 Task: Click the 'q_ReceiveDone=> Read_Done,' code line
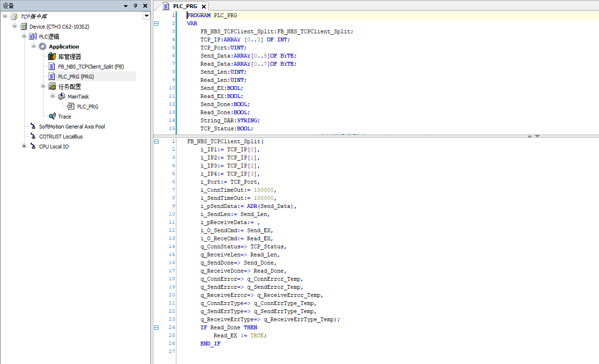(x=243, y=271)
